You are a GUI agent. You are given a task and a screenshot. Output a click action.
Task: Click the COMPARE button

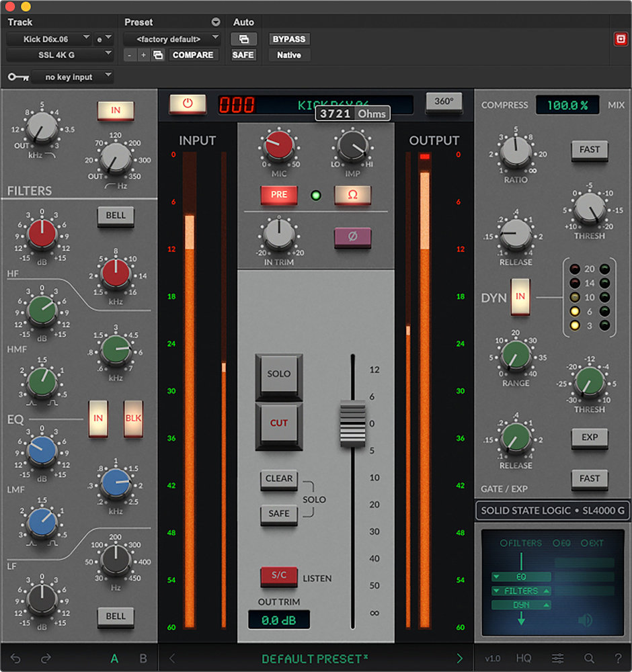click(193, 55)
